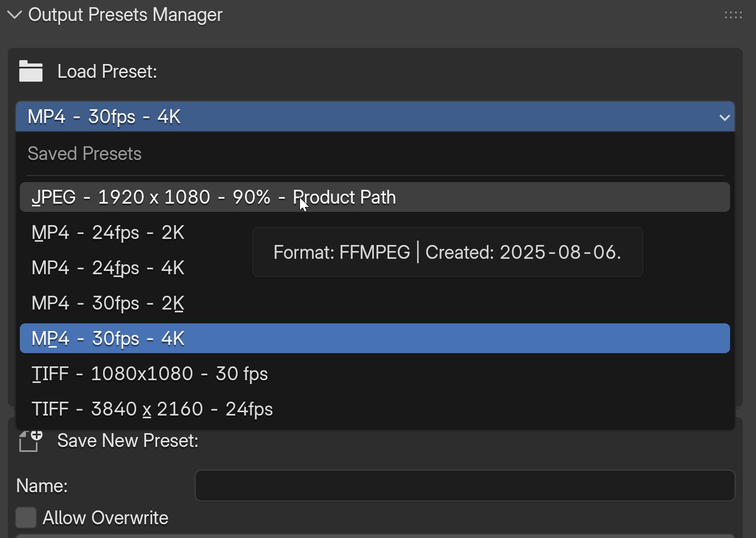Viewport: 756px width, 538px height.
Task: Collapse the Output Presets Manager panel
Action: pyautogui.click(x=15, y=15)
